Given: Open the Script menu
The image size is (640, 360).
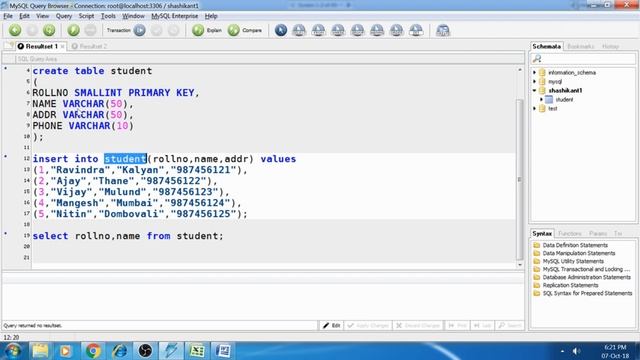Looking at the screenshot, I should coord(86,16).
